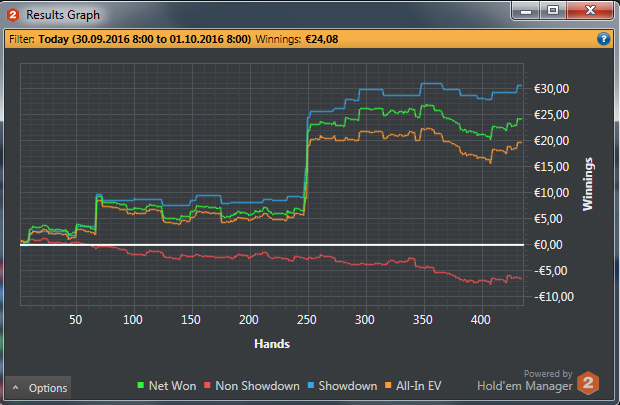Maximize the Results Graph window
Screen dimensions: 620x405
click(x=552, y=10)
